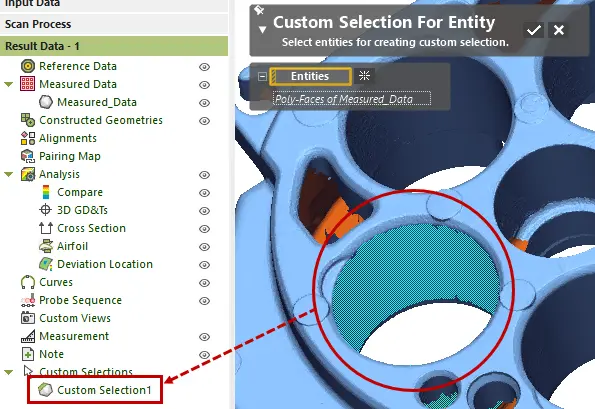
Task: Toggle visibility of 3D GD&Ts
Action: point(205,211)
